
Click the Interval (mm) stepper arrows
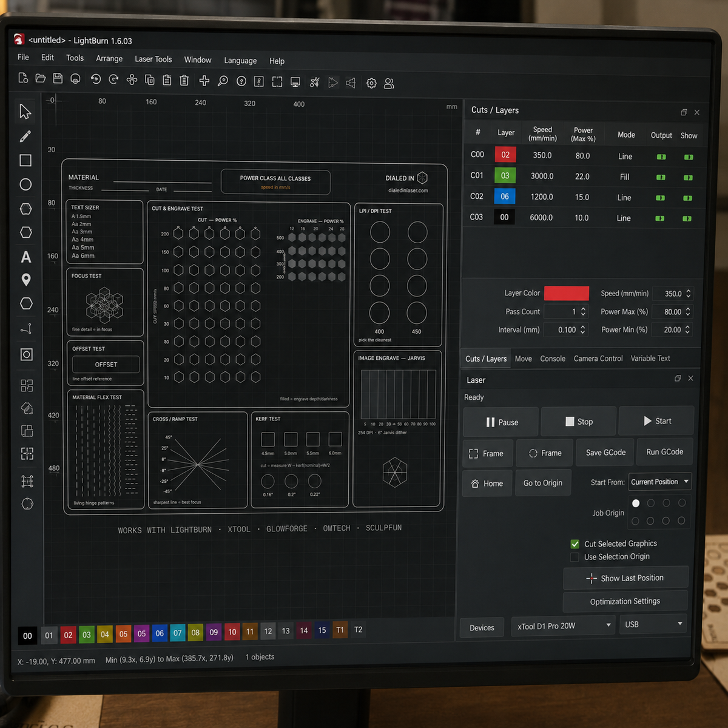click(x=582, y=329)
